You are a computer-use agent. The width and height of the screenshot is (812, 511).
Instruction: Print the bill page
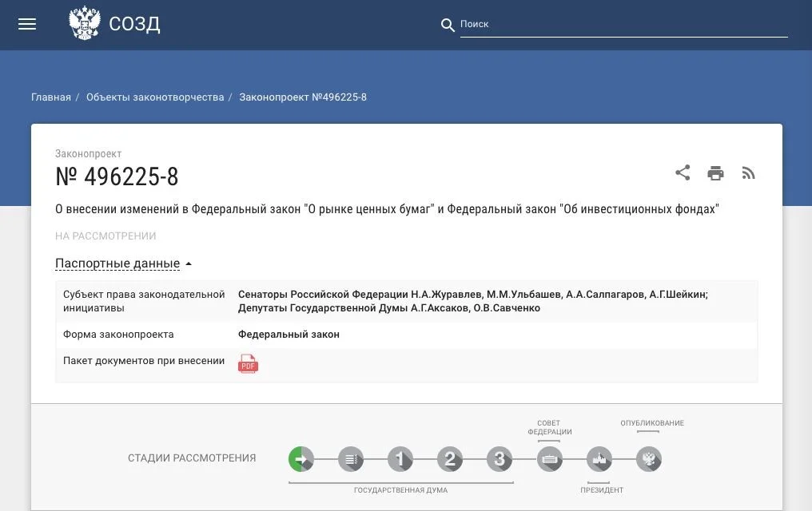click(x=715, y=173)
